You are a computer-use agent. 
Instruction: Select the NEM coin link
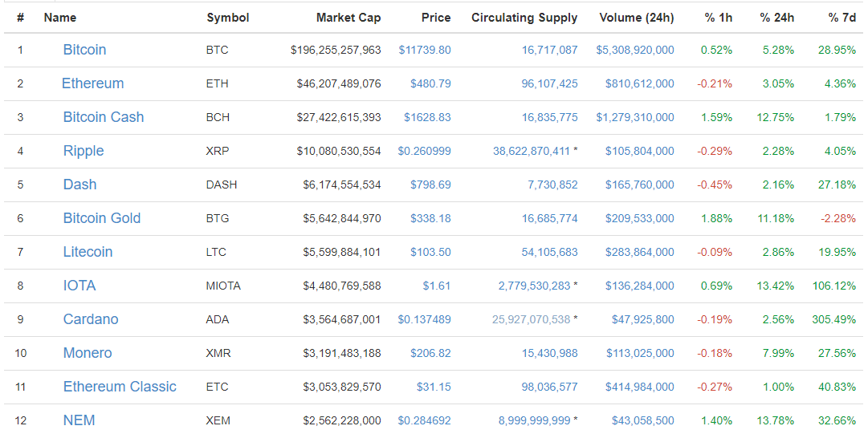[x=79, y=420]
